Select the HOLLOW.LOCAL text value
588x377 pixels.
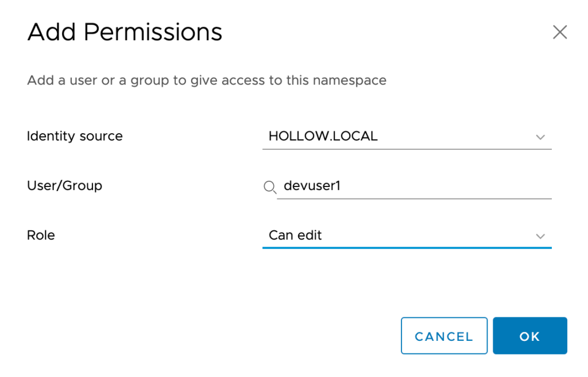pyautogui.click(x=323, y=137)
